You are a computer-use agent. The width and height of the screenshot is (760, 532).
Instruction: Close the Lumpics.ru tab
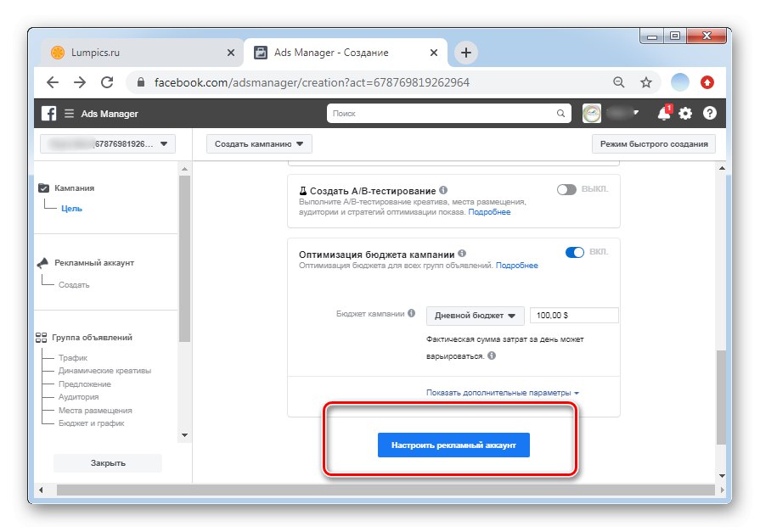point(231,53)
